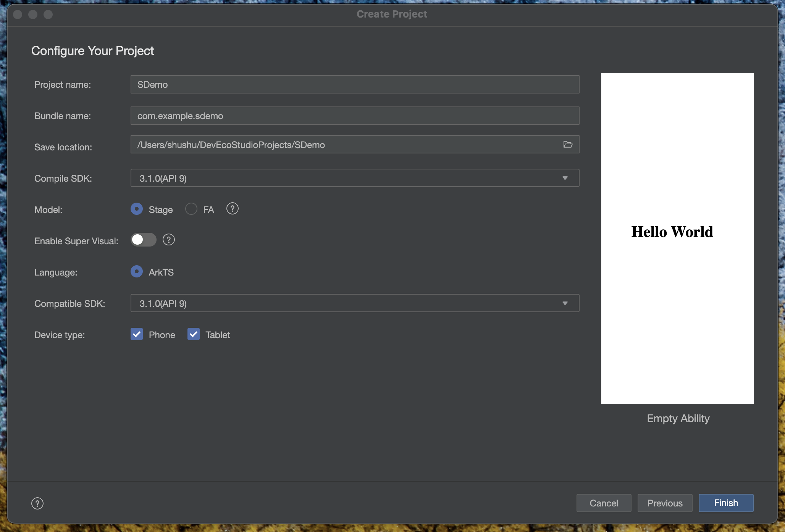Select the FA model radio button
The image size is (785, 532).
[x=191, y=209]
